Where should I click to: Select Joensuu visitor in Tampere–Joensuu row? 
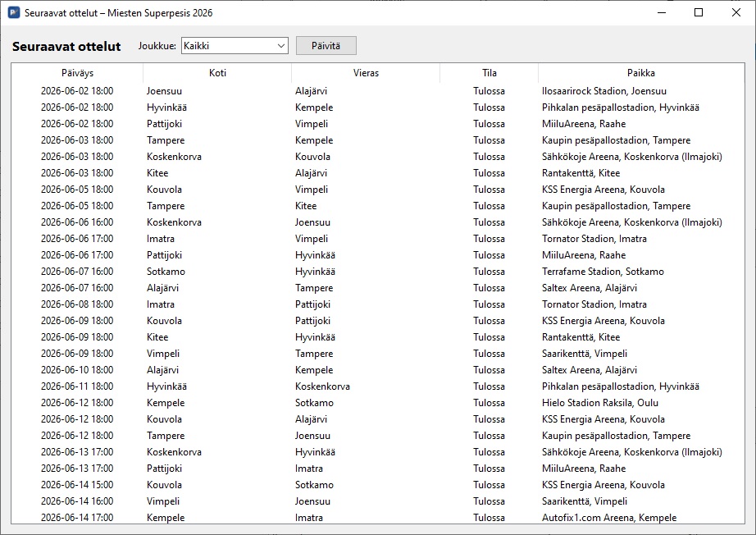tap(312, 435)
